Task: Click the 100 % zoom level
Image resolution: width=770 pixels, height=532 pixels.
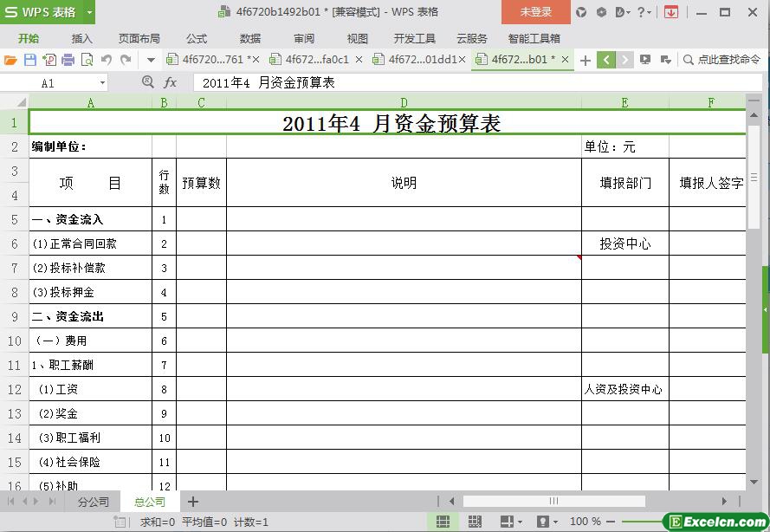Action: pyautogui.click(x=586, y=522)
